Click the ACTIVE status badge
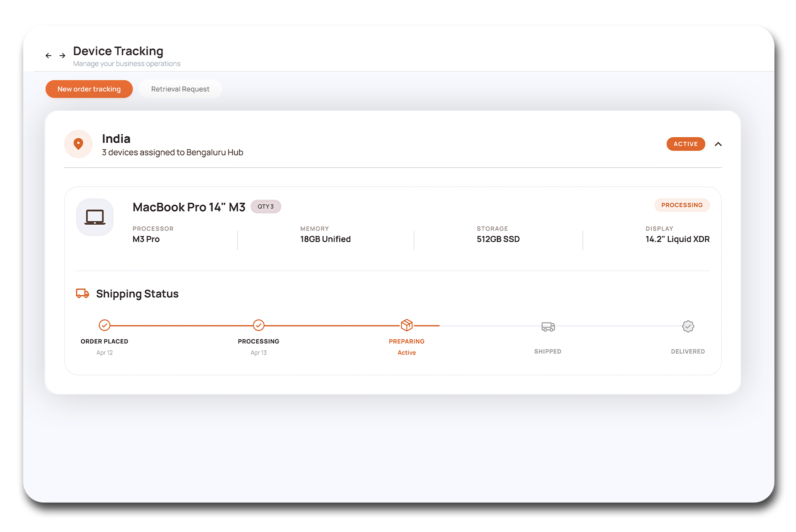This screenshot has width=796, height=532. 686,144
